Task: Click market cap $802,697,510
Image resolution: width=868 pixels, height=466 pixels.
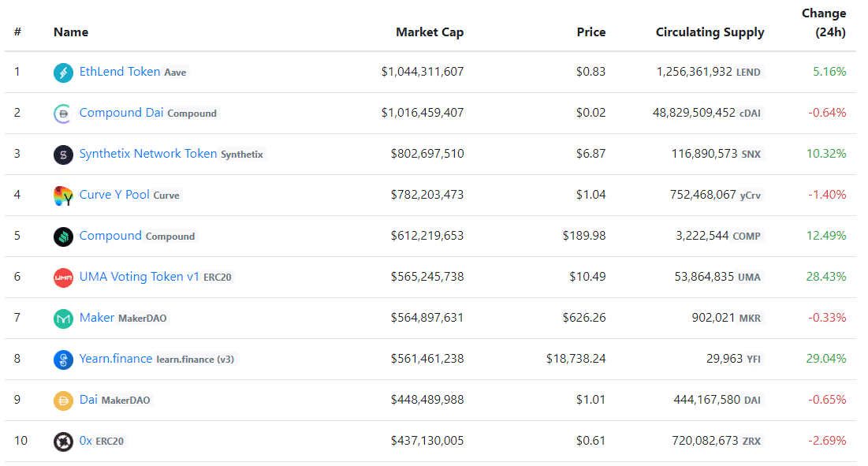Action: click(x=427, y=153)
